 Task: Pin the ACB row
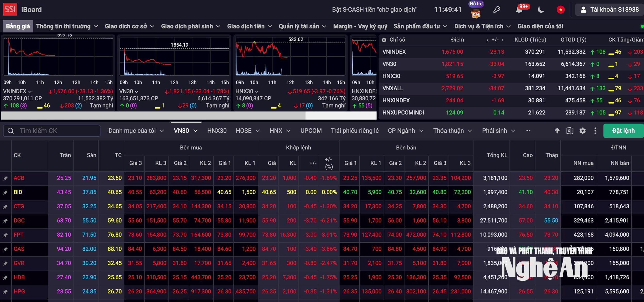(5, 178)
